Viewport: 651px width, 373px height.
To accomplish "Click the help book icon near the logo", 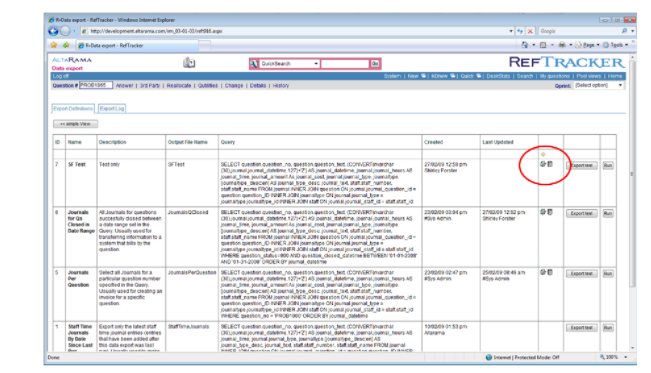I will 189,63.
